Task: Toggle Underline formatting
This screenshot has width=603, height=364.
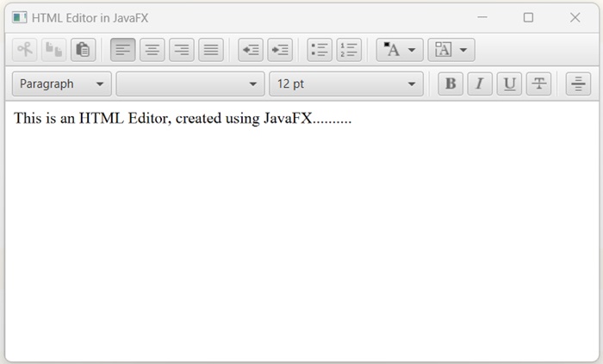Action: click(509, 83)
